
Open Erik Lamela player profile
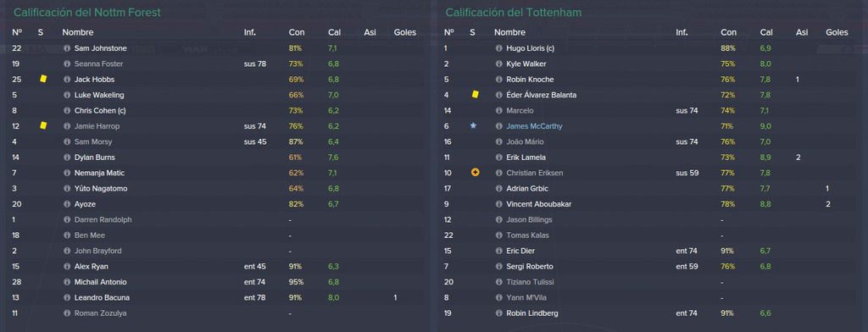(526, 158)
